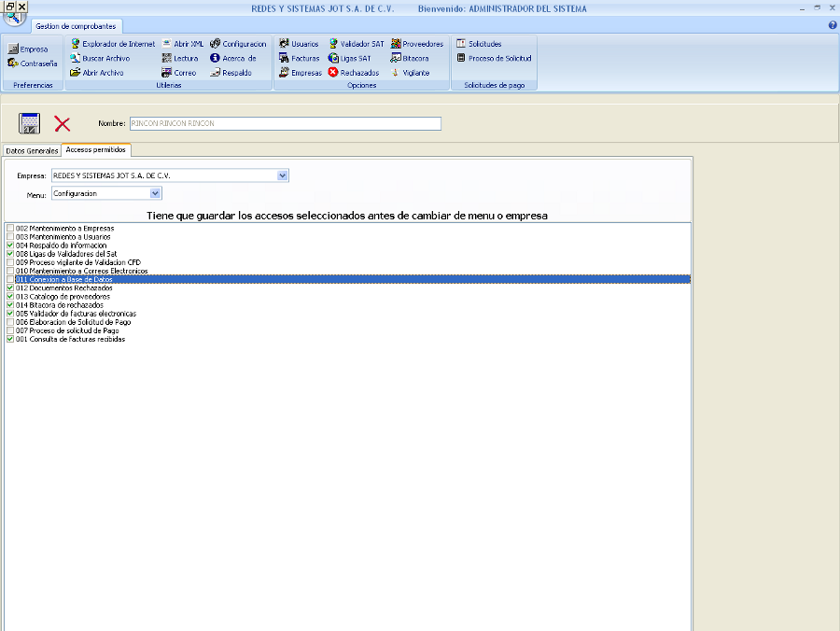Open Validador SAT in the ribbon
This screenshot has width=840, height=631.
[356, 44]
